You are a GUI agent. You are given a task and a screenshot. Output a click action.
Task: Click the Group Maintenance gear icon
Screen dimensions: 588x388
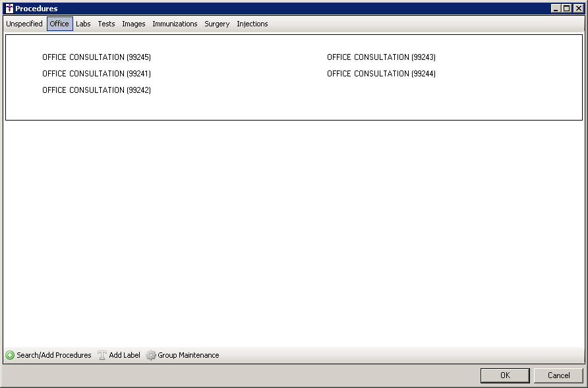pyautogui.click(x=151, y=355)
